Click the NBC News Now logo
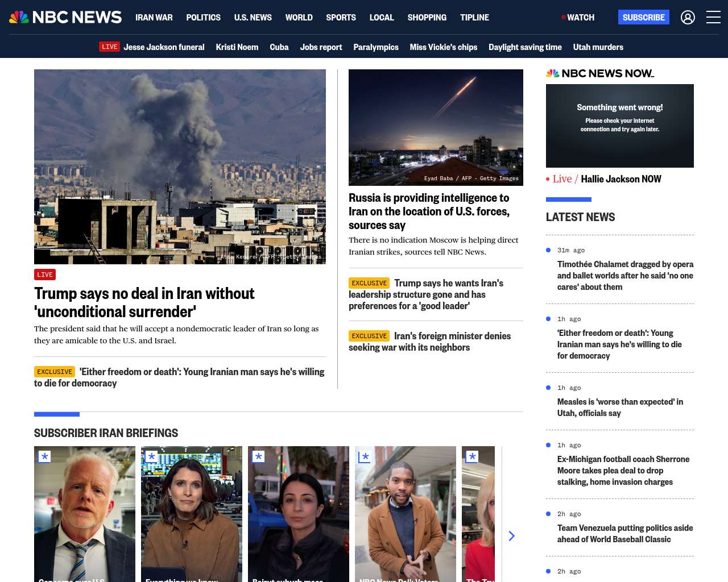728x582 pixels. coord(600,73)
